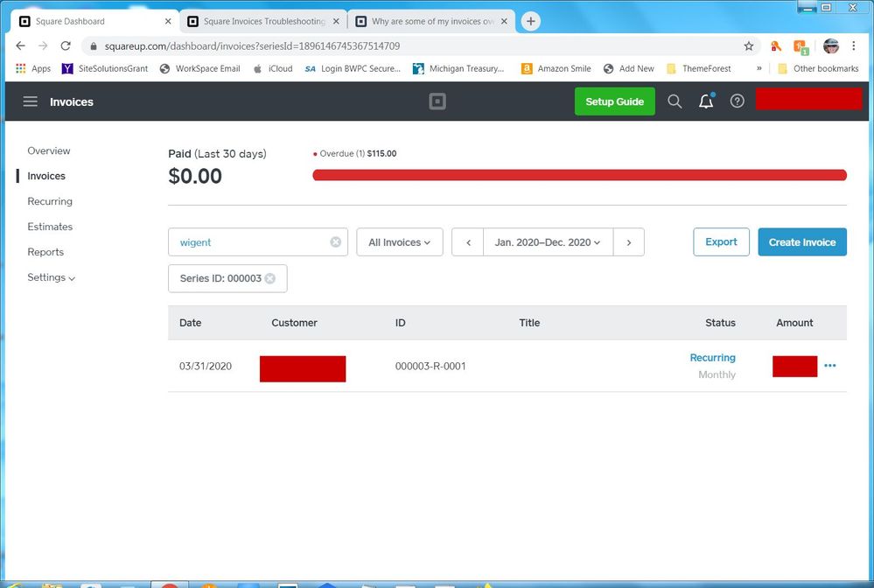874x588 pixels.
Task: Open the notifications bell
Action: coord(706,101)
